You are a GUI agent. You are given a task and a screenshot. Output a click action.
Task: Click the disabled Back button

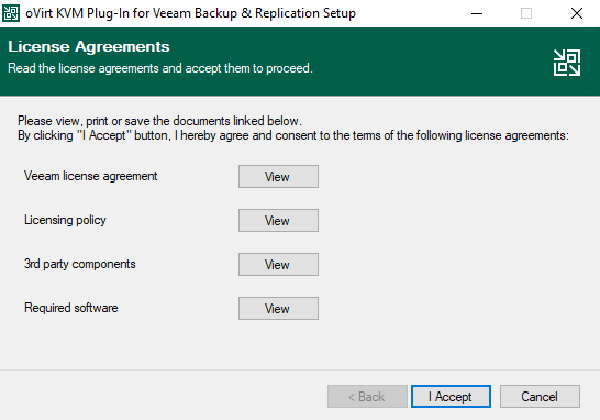tap(367, 396)
